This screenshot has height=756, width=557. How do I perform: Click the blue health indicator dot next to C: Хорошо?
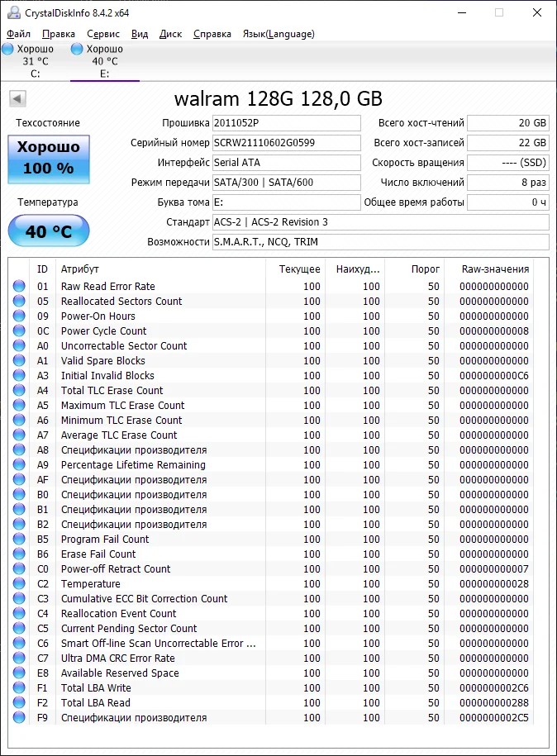pyautogui.click(x=7, y=49)
